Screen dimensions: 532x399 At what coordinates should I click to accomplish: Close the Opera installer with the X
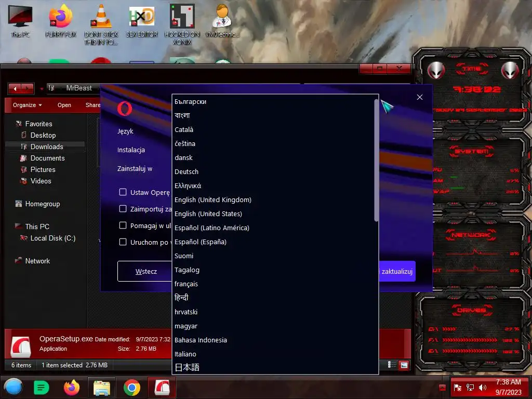(x=420, y=97)
